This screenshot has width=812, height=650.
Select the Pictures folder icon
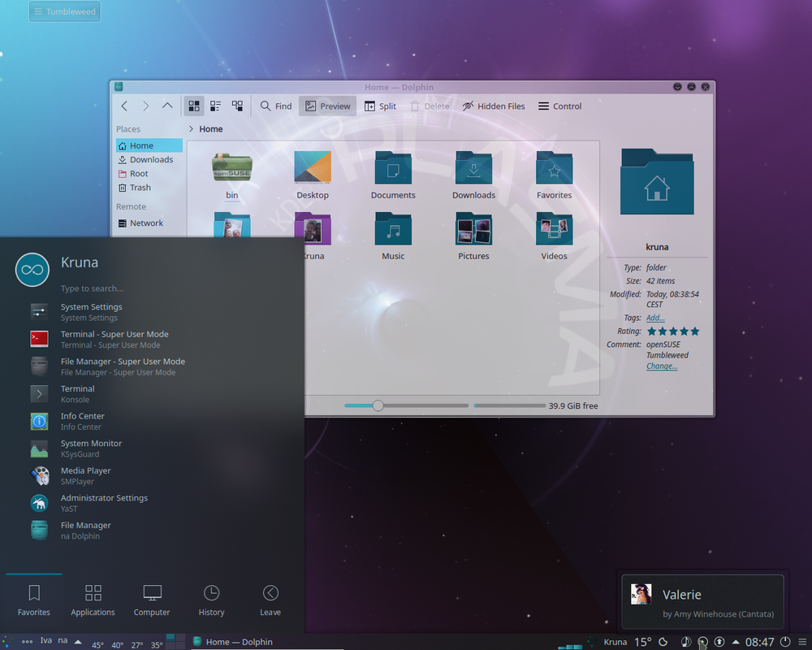tap(474, 228)
